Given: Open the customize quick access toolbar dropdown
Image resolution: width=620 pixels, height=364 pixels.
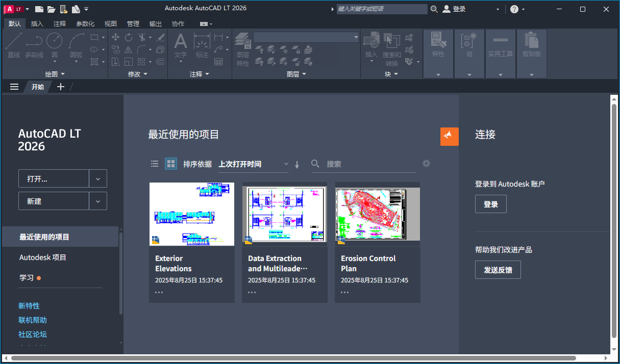Looking at the screenshot, I should click(x=86, y=9).
